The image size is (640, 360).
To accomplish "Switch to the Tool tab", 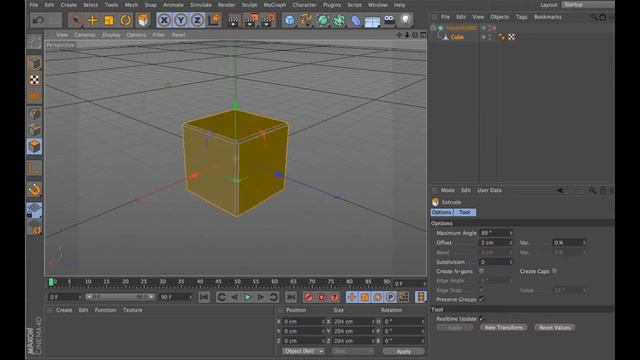I will [x=464, y=212].
